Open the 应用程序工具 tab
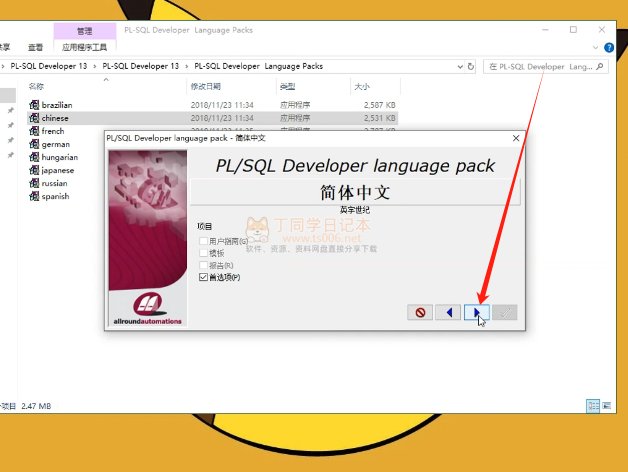 pyautogui.click(x=85, y=47)
